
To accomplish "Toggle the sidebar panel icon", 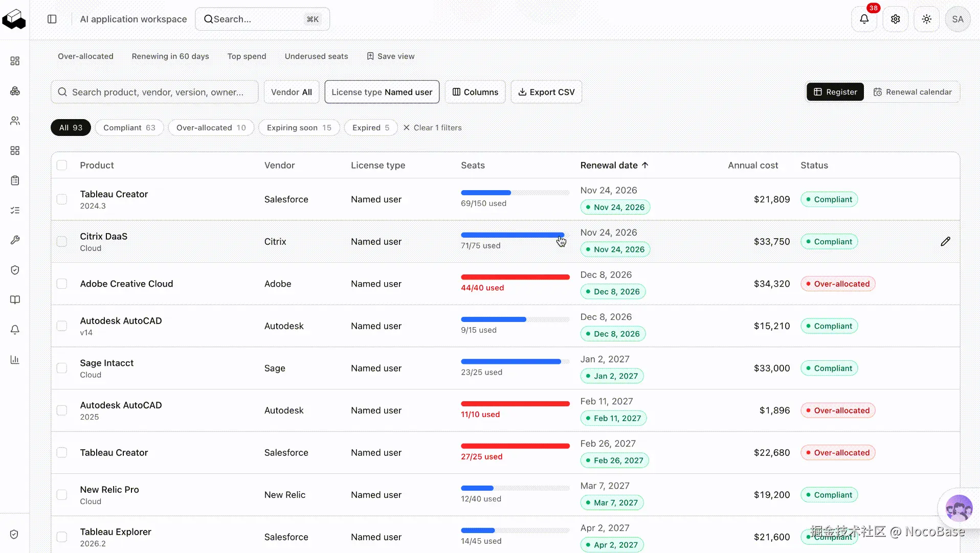I will pyautogui.click(x=52, y=19).
